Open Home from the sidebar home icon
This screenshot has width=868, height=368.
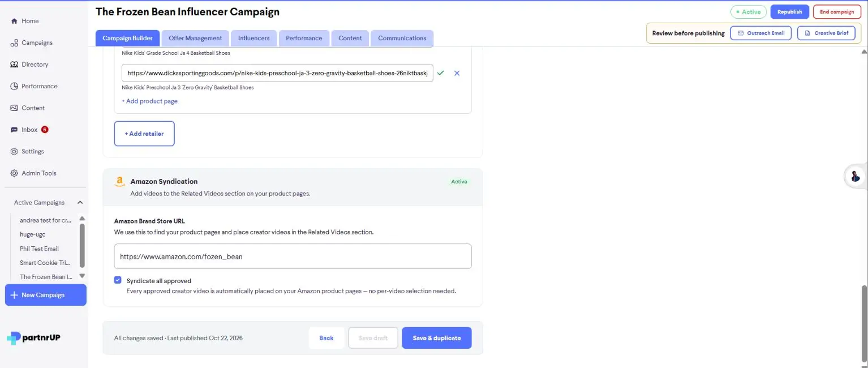[14, 21]
